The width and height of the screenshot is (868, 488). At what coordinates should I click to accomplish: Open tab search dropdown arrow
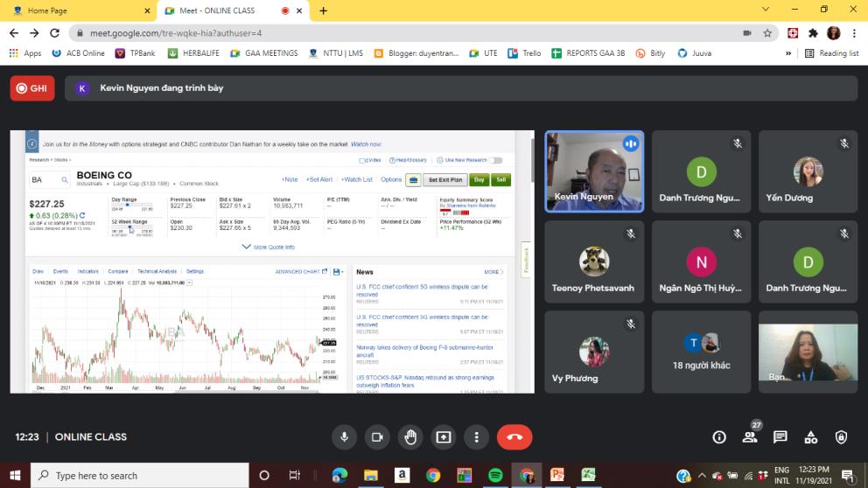(x=766, y=10)
